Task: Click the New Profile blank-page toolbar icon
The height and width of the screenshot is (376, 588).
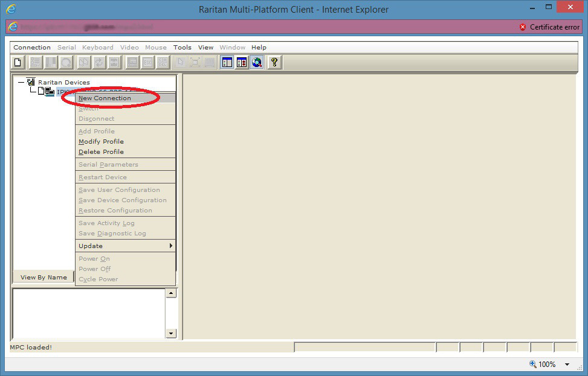Action: [x=18, y=62]
